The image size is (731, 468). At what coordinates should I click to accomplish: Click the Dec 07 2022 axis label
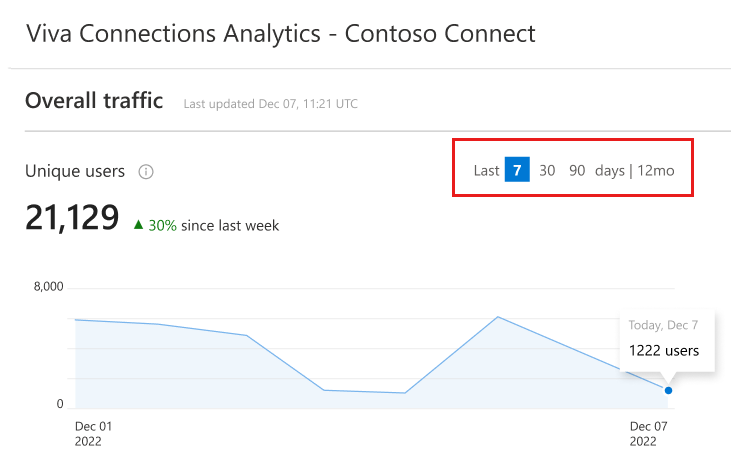click(648, 434)
